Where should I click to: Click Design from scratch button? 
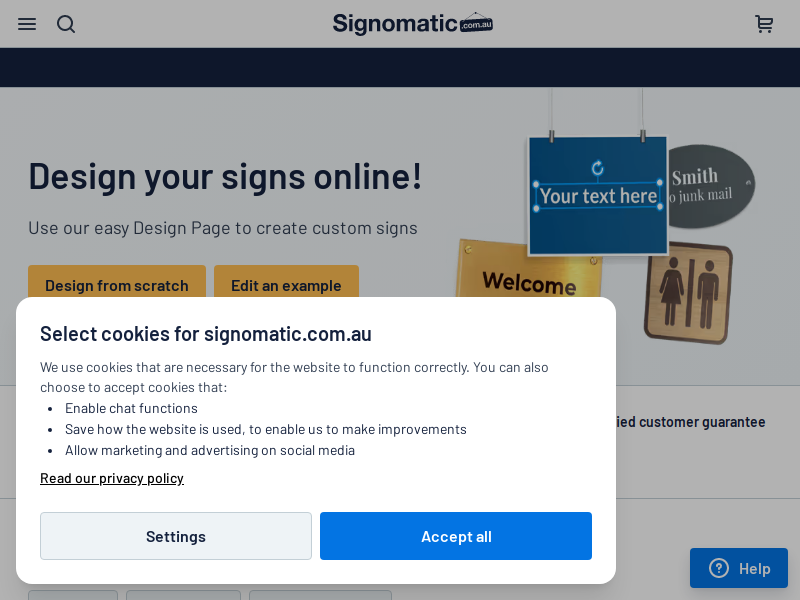click(x=117, y=282)
